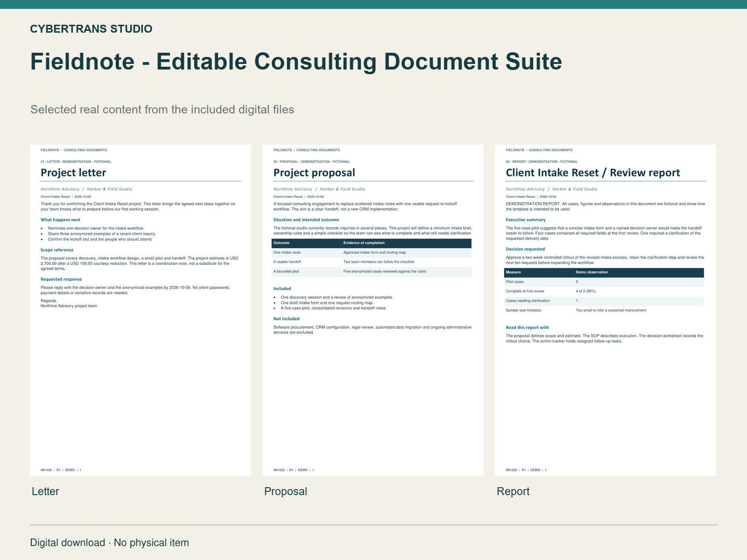747x560 pixels.
Task: Select the 'Project letter' heading
Action: coord(73,173)
